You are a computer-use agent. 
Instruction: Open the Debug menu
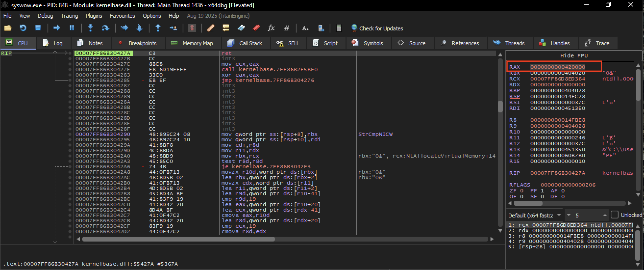pos(45,16)
